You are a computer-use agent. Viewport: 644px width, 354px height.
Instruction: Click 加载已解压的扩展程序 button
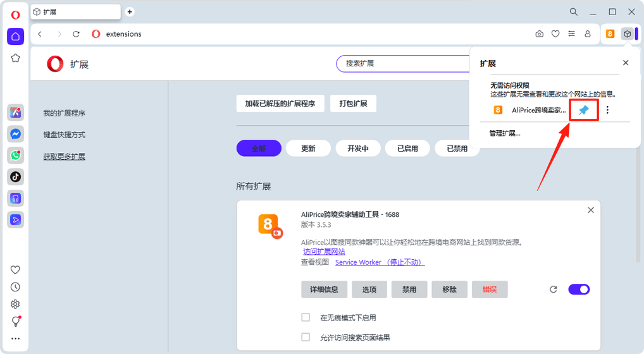click(x=280, y=104)
